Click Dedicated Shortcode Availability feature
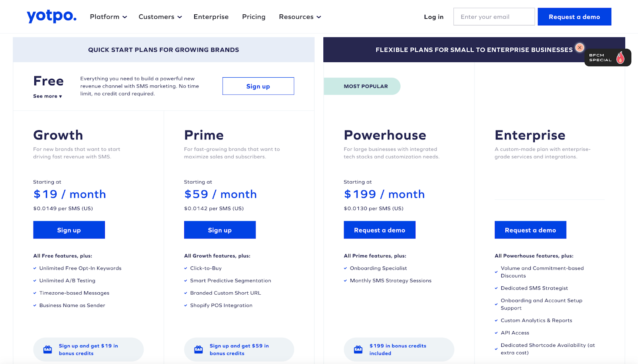This screenshot has height=364, width=638. pyautogui.click(x=548, y=348)
